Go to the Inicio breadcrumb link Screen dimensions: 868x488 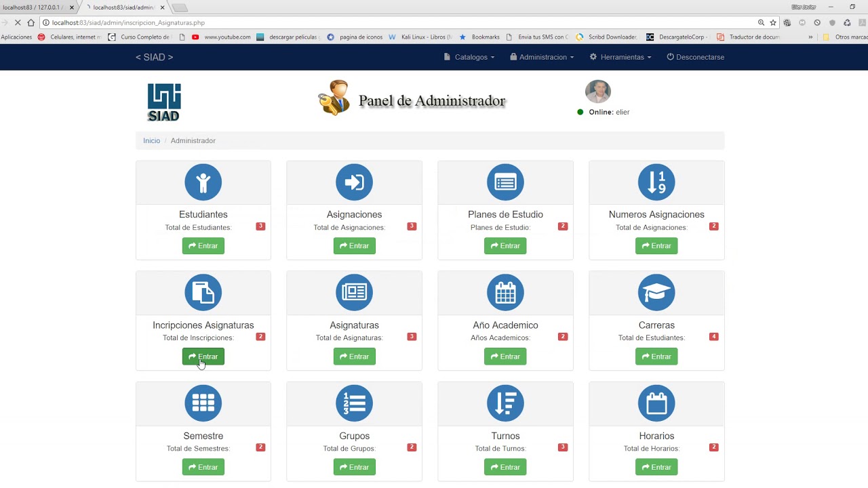[151, 140]
